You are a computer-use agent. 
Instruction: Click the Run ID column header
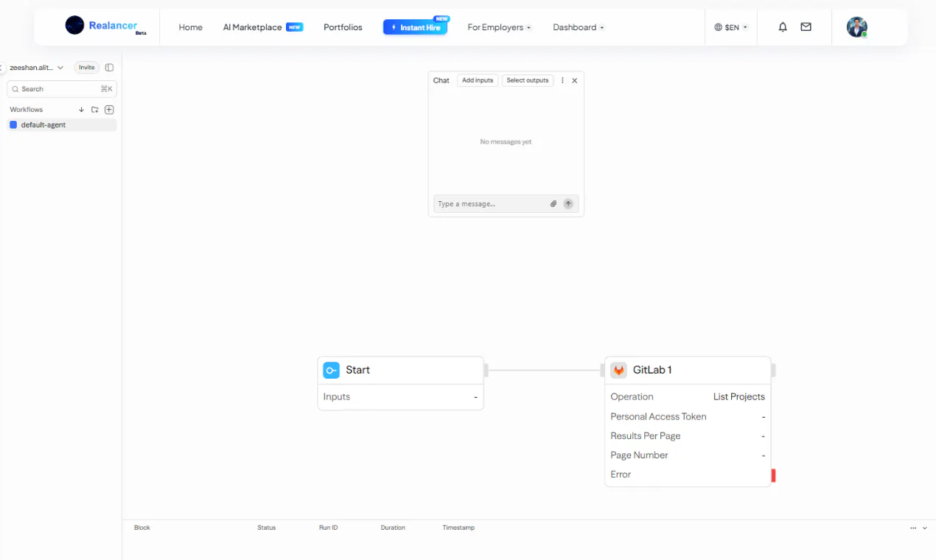[x=328, y=528]
